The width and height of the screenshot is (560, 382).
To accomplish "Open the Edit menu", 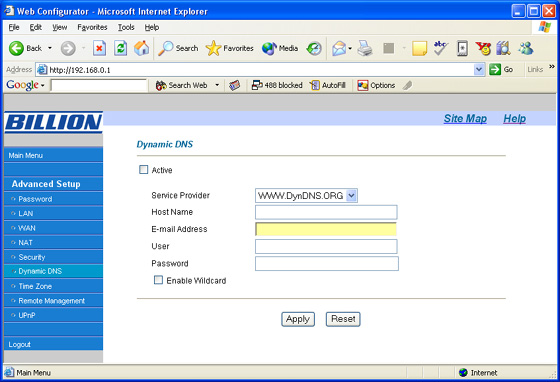I will click(35, 27).
